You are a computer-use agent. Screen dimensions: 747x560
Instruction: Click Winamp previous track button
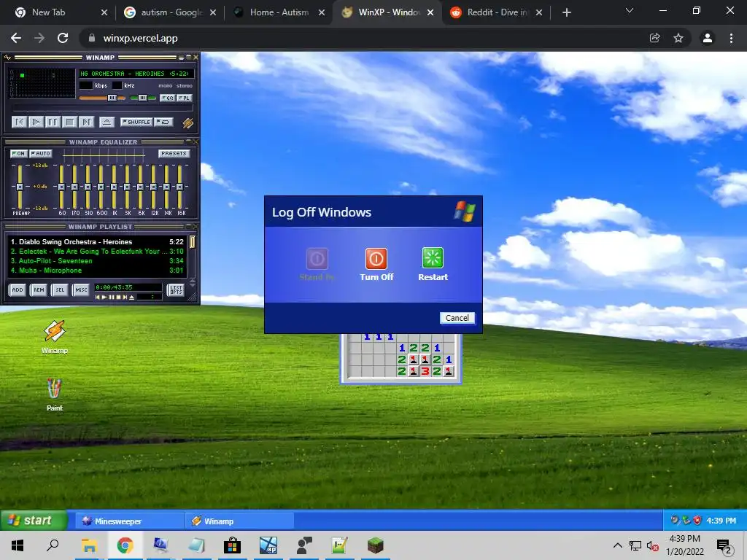[19, 122]
